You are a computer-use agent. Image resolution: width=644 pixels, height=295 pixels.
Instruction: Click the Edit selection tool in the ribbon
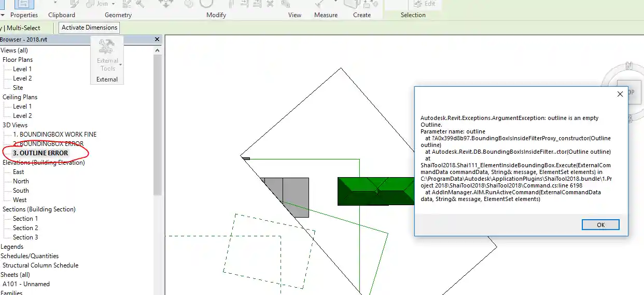tap(425, 4)
